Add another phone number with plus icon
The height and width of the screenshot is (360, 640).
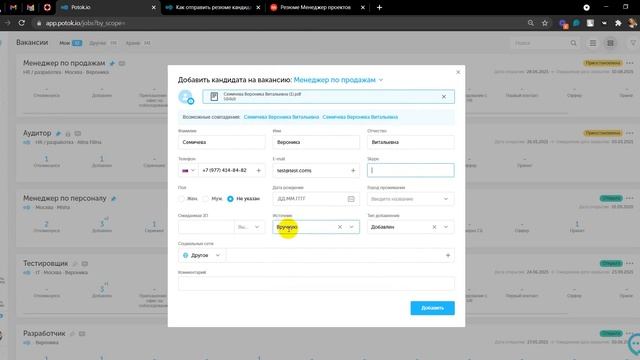pos(258,170)
